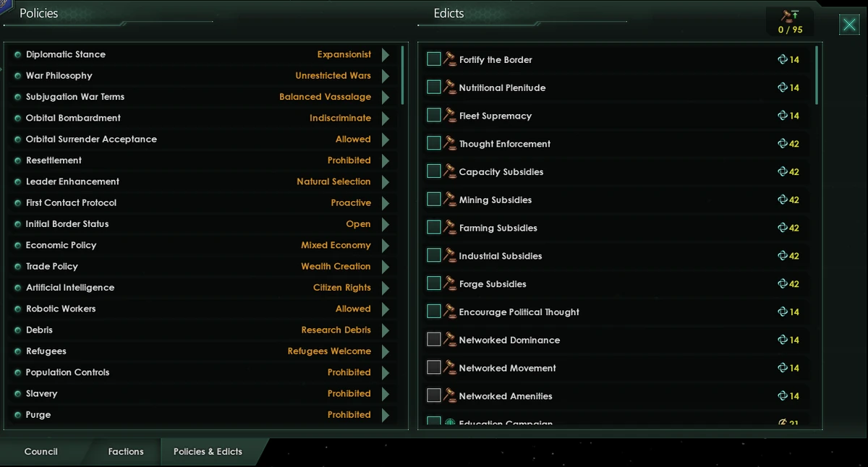
Task: Expand the Economic Policy options
Action: [386, 245]
